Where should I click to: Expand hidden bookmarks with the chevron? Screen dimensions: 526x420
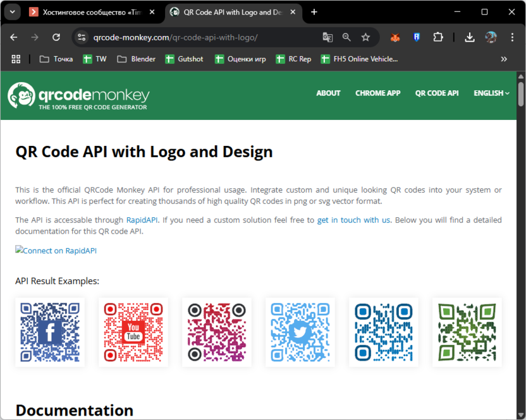(x=504, y=59)
